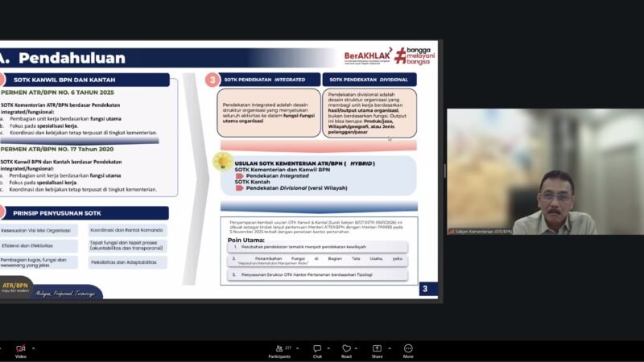644x362 pixels.
Task: Open the More options menu
Action: pyautogui.click(x=408, y=351)
